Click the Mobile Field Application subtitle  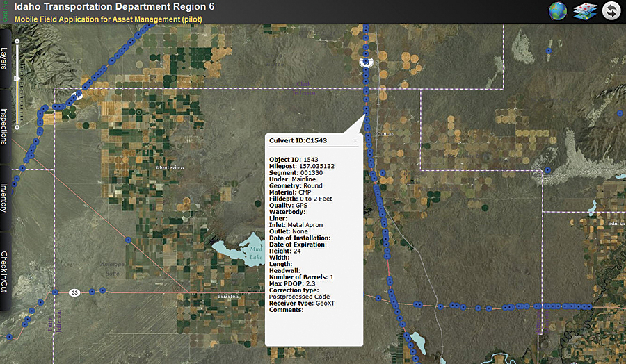pos(109,19)
